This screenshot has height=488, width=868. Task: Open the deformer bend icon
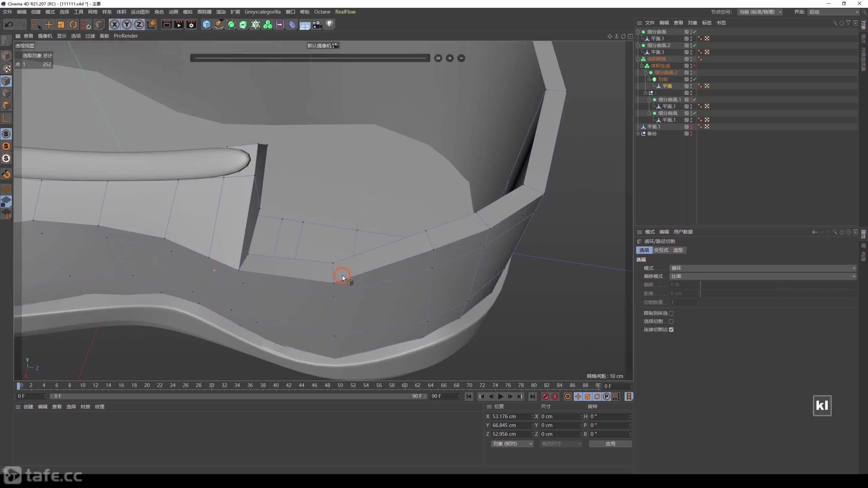tap(292, 24)
